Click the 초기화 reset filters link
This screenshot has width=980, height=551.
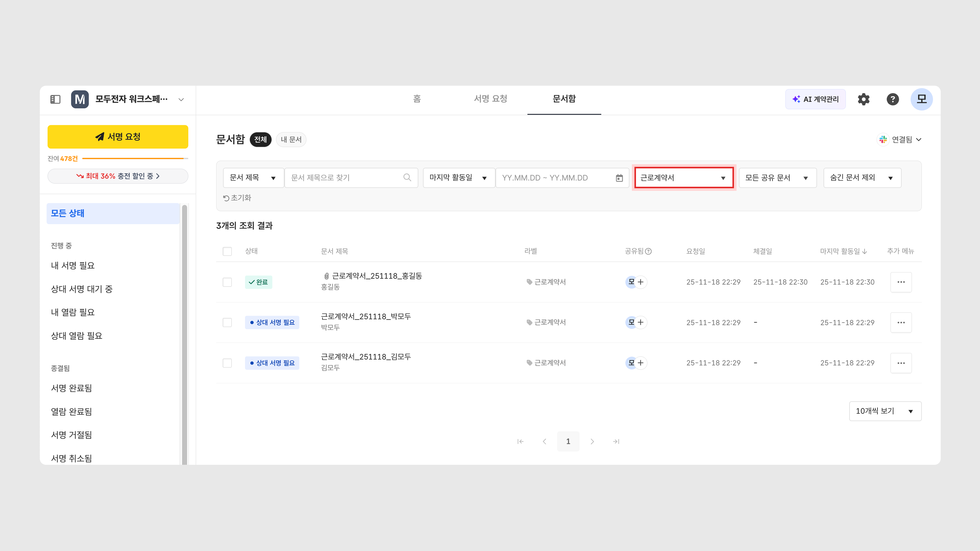[237, 198]
